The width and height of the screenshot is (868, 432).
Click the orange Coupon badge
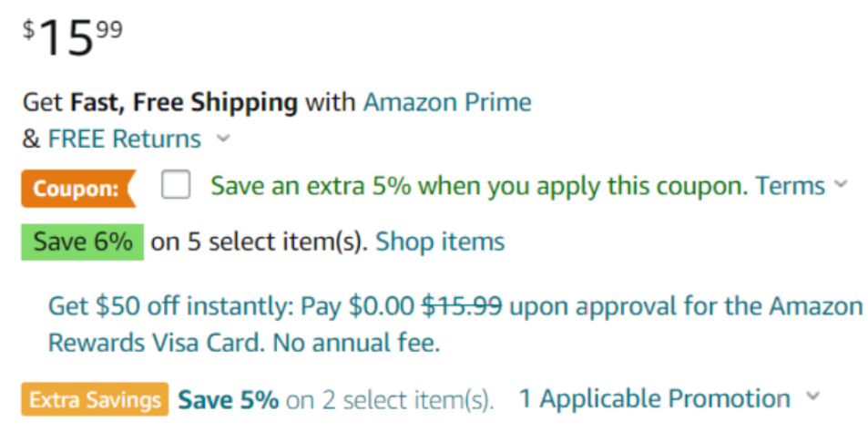point(77,189)
